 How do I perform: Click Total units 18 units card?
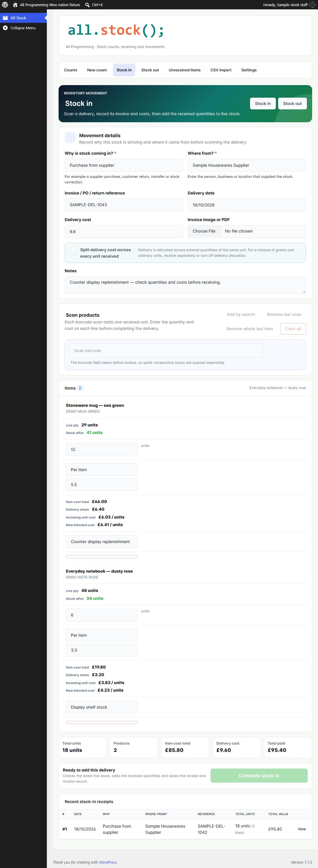point(83,747)
